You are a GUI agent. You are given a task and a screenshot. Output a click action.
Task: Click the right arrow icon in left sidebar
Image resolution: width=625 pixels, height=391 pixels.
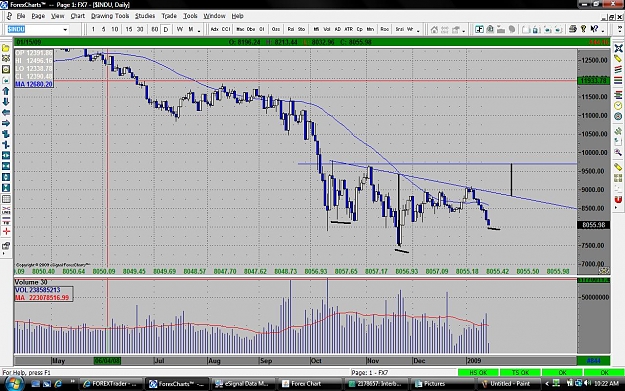pyautogui.click(x=6, y=124)
